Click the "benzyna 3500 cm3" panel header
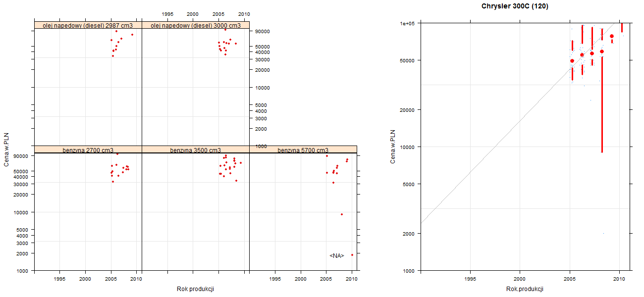Screen dimensions: 644x297 (x=196, y=149)
